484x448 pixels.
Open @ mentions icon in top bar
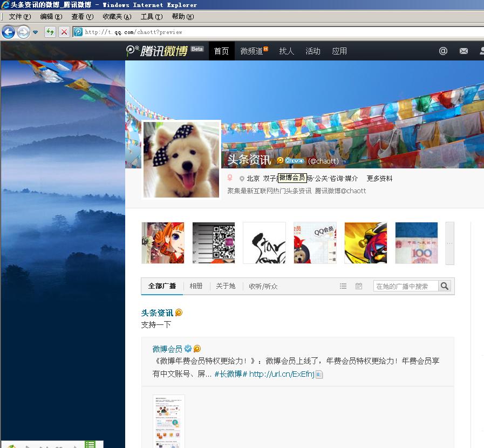click(443, 51)
